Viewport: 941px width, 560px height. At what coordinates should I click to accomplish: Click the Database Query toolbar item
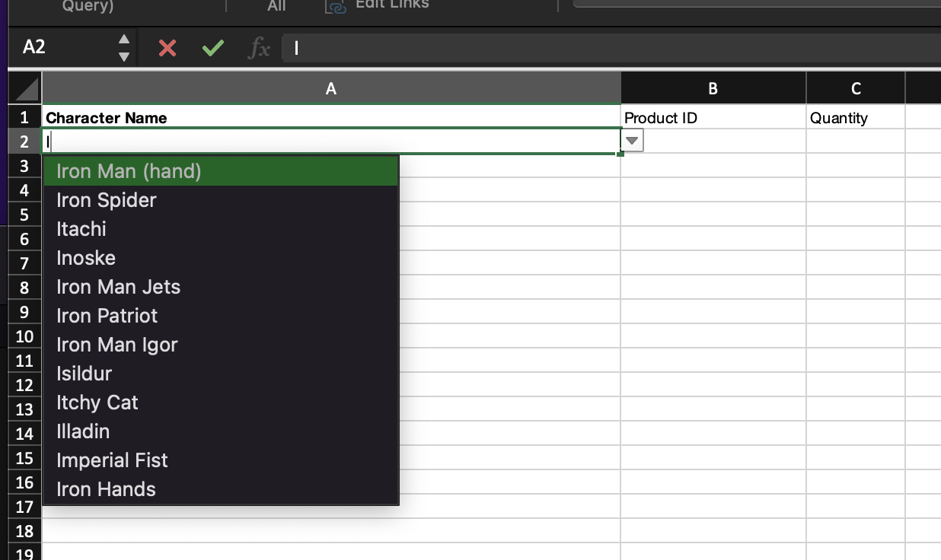click(x=86, y=6)
